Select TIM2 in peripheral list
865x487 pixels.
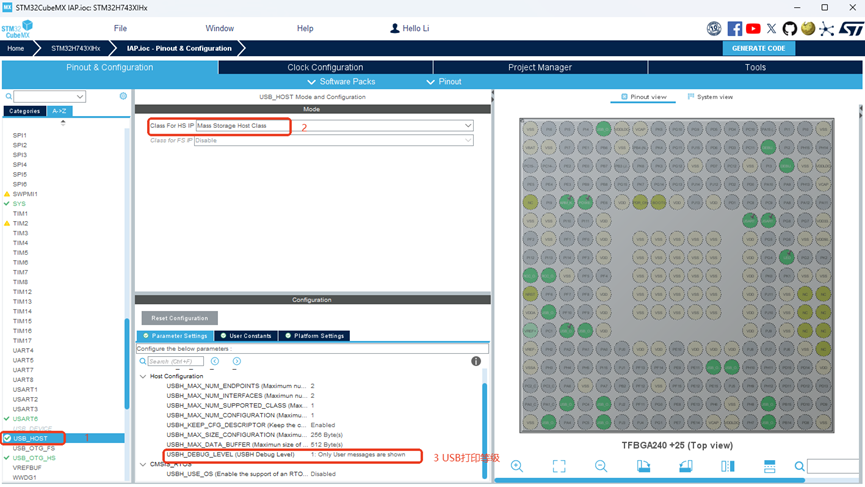tap(20, 223)
